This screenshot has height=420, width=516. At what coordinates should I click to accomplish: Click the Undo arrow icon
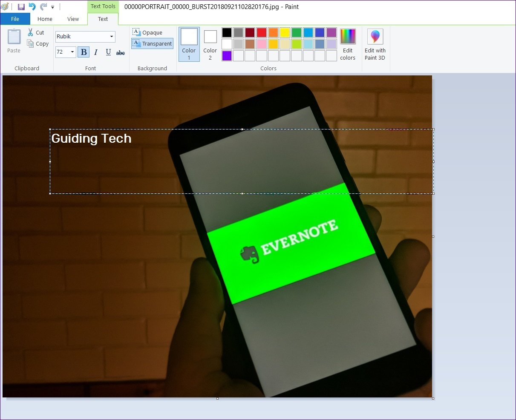[32, 7]
